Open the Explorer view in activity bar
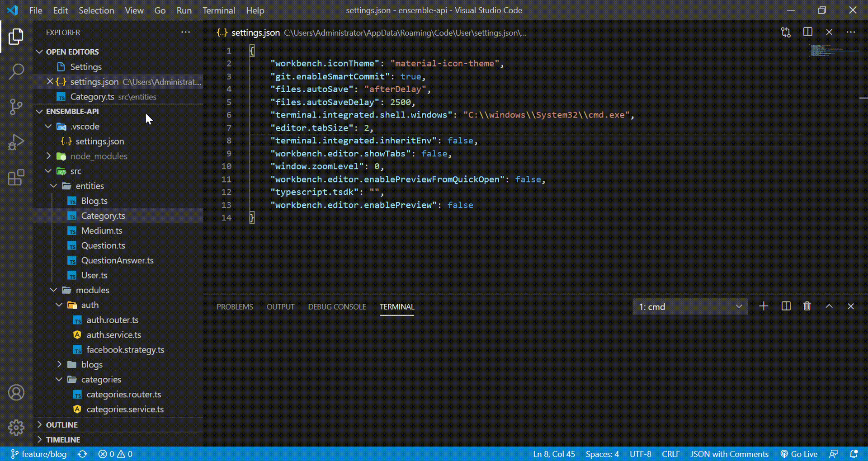868x461 pixels. coord(16,37)
